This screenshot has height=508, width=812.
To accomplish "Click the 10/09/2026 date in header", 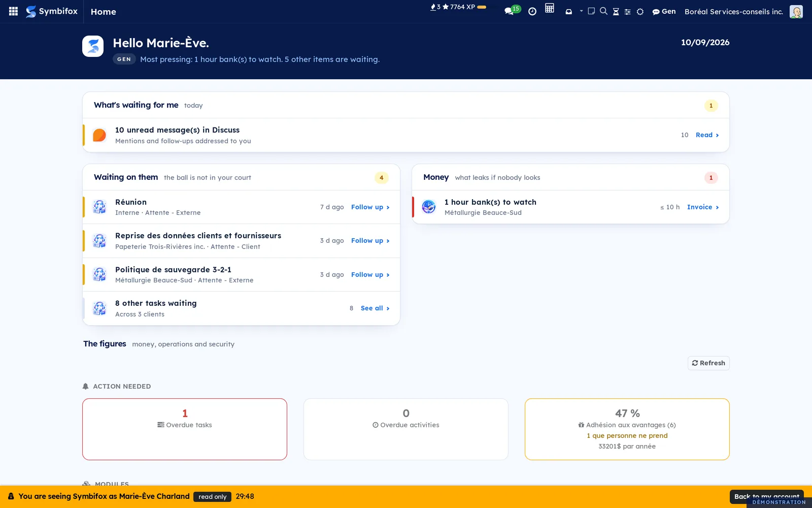I will tap(705, 43).
